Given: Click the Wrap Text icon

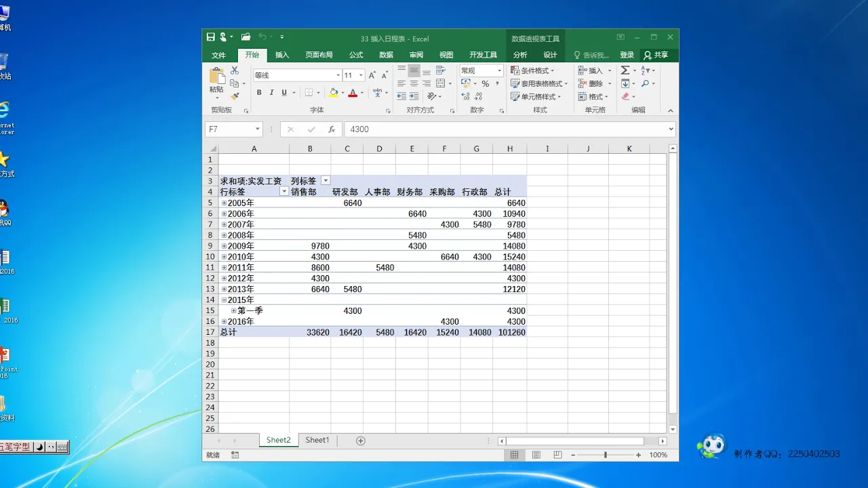Looking at the screenshot, I should tap(441, 70).
